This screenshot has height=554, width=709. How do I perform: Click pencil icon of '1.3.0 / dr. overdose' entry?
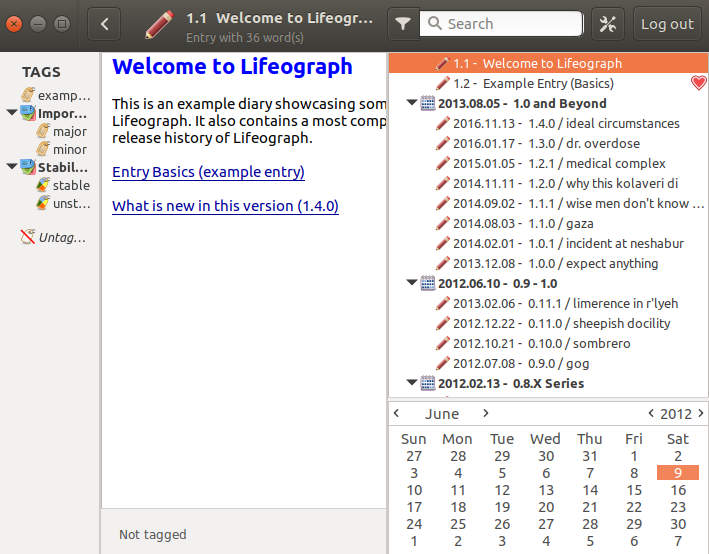click(443, 143)
